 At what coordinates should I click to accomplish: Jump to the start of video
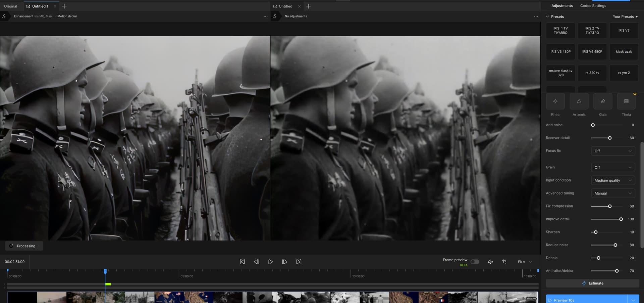243,262
